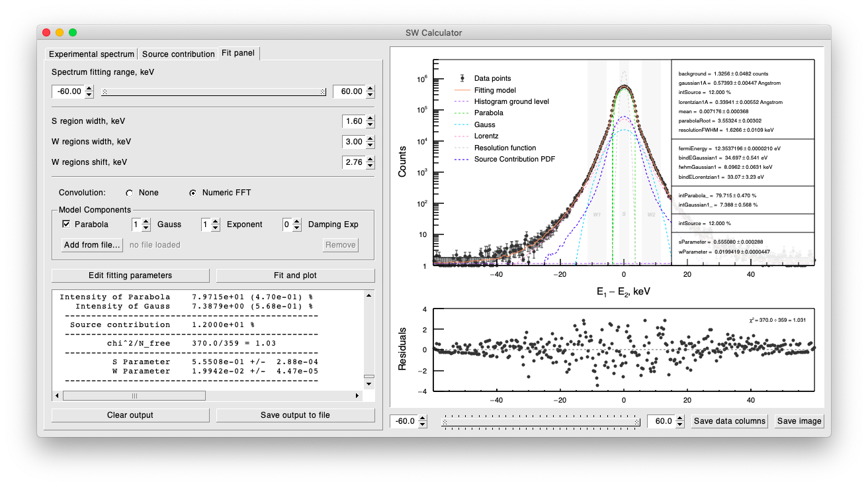The image size is (868, 486).
Task: Decrease the W regions width value
Action: (x=370, y=145)
